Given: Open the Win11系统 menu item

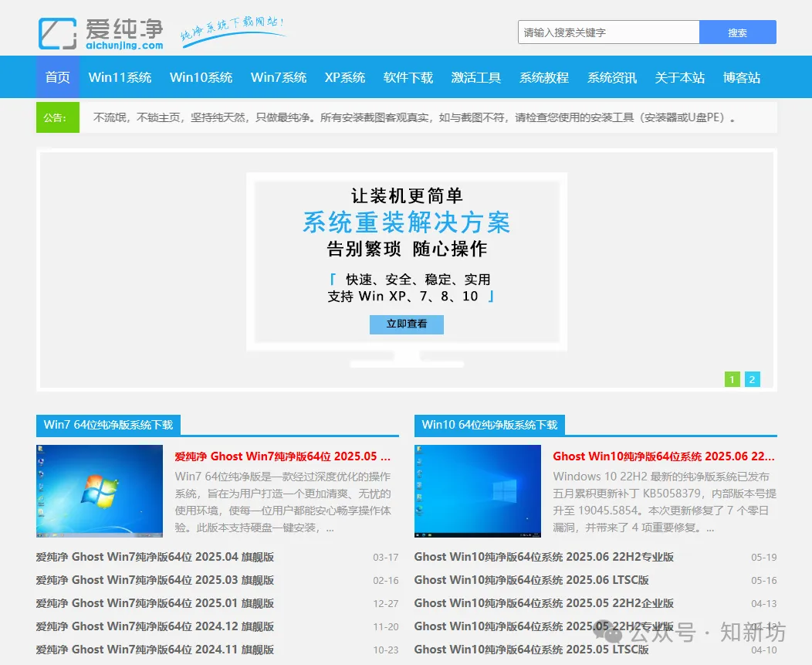Looking at the screenshot, I should [120, 77].
